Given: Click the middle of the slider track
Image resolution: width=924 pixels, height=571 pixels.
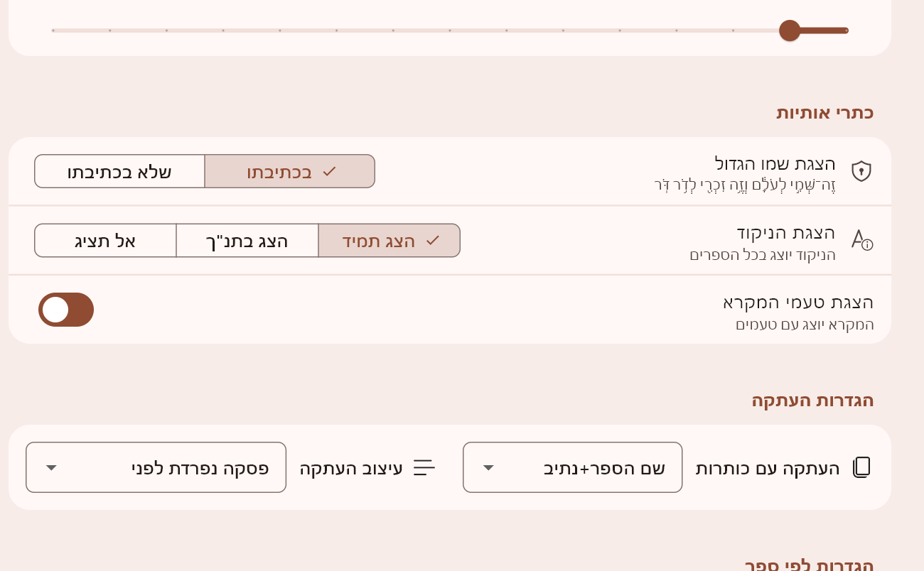Looking at the screenshot, I should (450, 31).
